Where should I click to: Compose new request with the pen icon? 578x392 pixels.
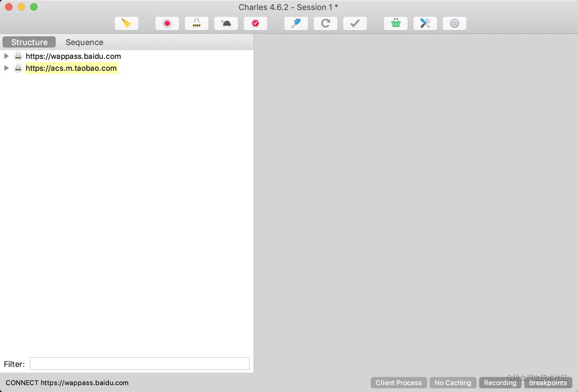coord(296,23)
